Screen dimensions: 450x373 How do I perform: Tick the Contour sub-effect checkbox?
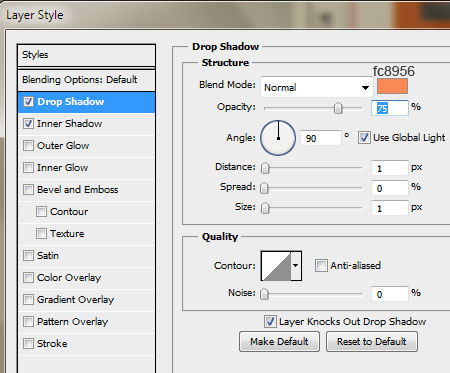(41, 212)
